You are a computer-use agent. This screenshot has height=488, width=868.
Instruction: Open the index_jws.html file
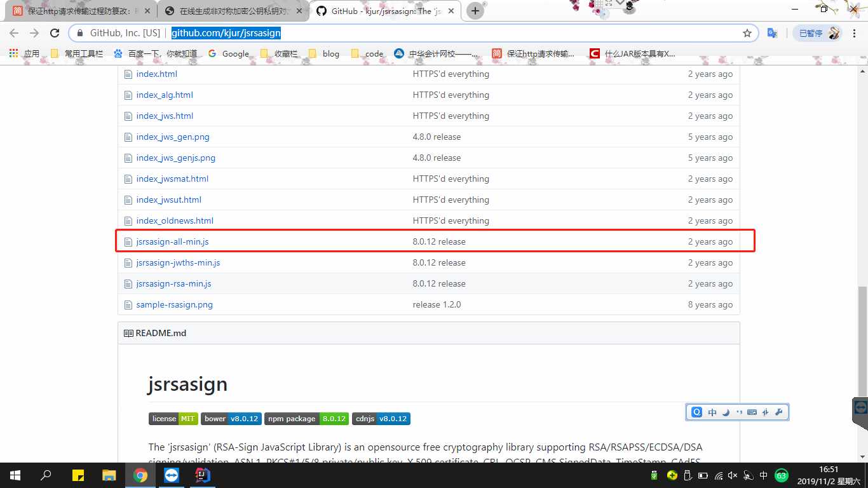[x=165, y=116]
